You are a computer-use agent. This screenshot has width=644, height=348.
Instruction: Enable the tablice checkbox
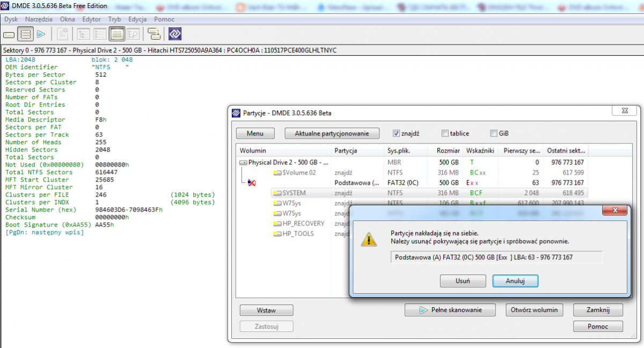tap(445, 133)
